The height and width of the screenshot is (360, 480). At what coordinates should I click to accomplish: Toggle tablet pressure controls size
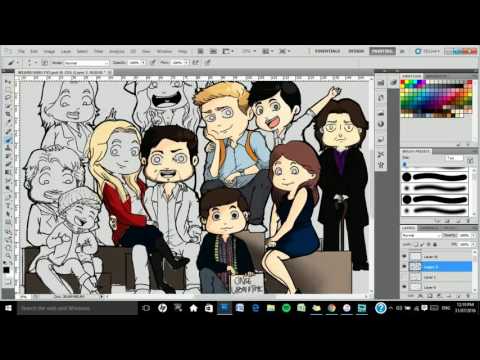point(207,62)
